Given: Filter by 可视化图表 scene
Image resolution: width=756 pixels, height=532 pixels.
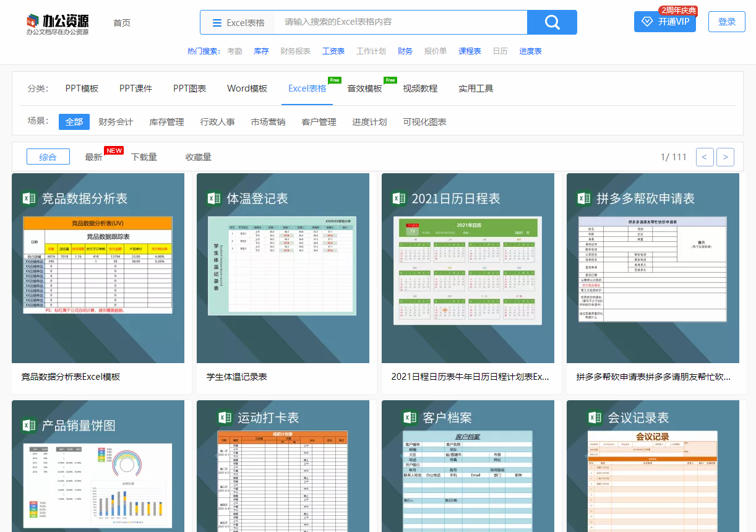Looking at the screenshot, I should [424, 122].
